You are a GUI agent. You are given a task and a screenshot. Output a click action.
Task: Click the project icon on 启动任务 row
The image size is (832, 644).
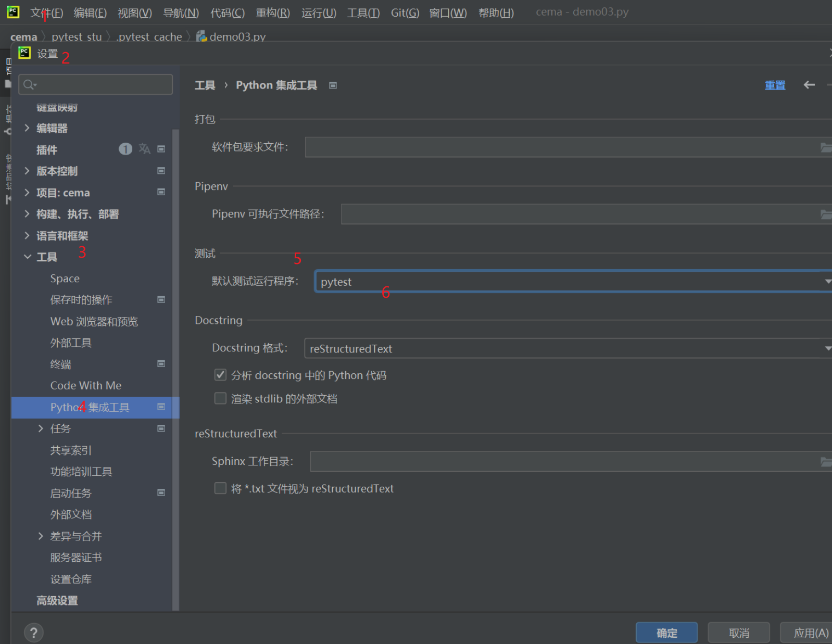pyautogui.click(x=161, y=493)
